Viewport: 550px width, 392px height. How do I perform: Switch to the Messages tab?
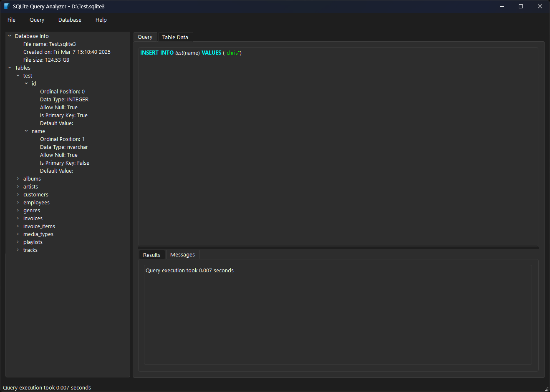point(182,255)
